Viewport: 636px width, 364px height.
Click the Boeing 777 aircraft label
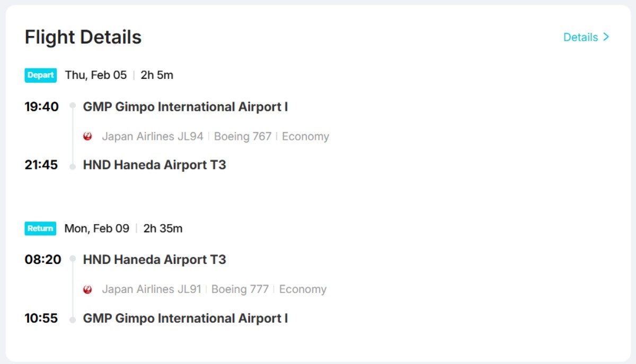tap(240, 289)
